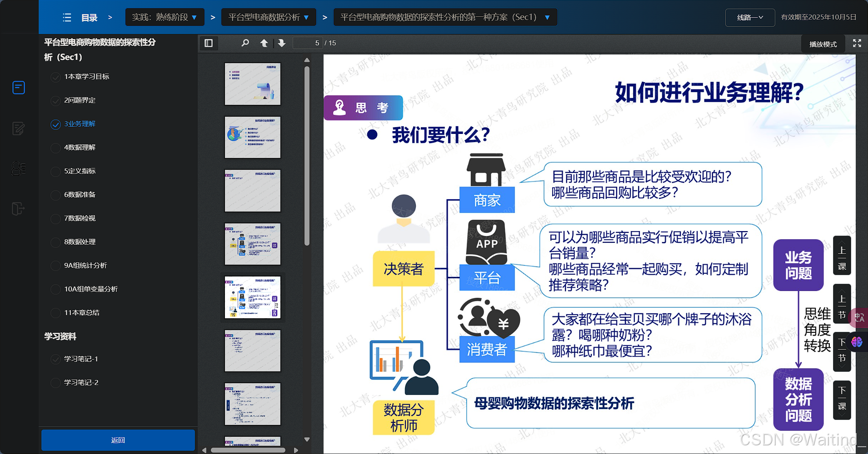This screenshot has width=868, height=454.
Task: Click the course notes icon in left sidebar
Action: click(x=19, y=87)
